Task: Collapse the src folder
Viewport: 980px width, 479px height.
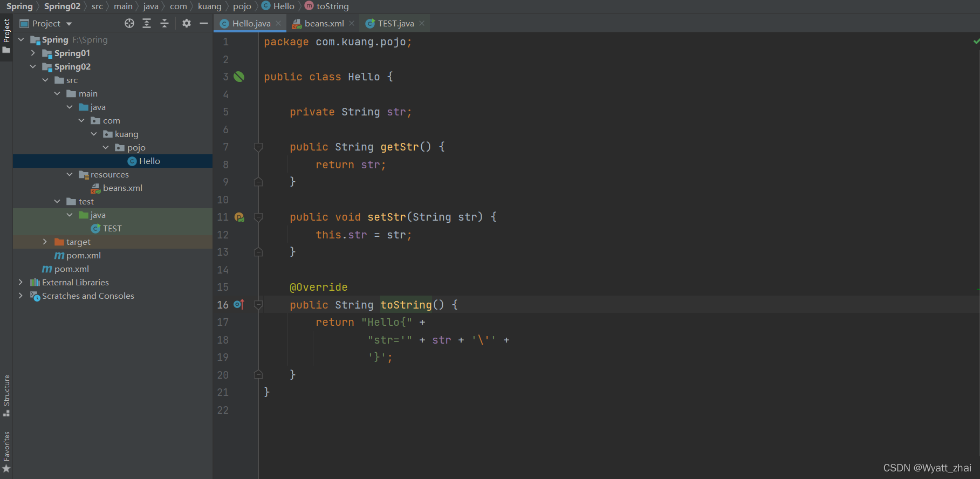Action: pyautogui.click(x=45, y=80)
